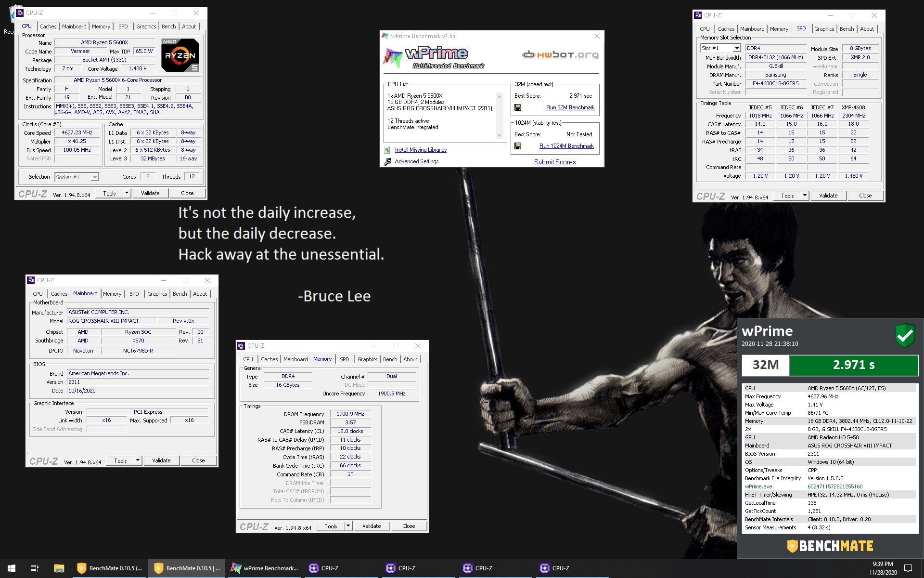
Task: Click the save icon beside Run 32M Benchmark
Action: [x=518, y=107]
